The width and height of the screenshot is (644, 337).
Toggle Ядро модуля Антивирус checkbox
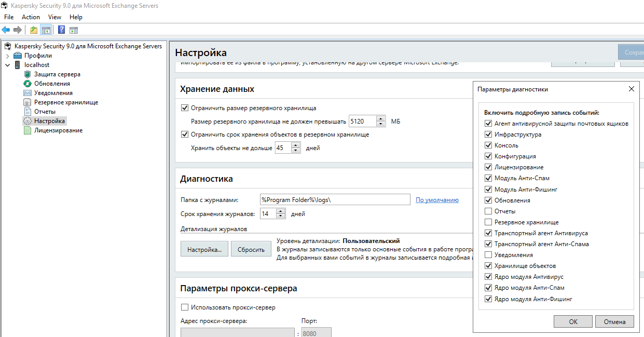pyautogui.click(x=488, y=277)
